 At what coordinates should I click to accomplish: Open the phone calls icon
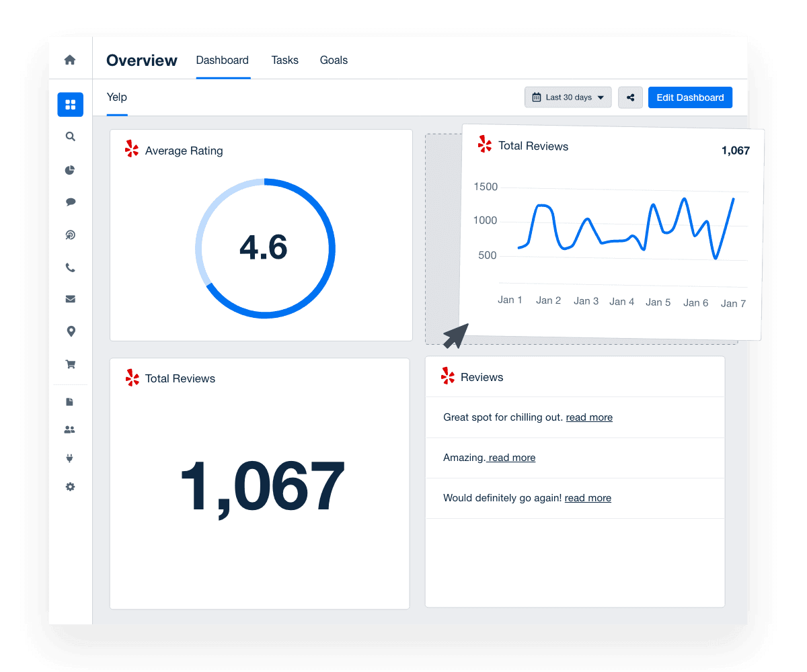(x=70, y=267)
